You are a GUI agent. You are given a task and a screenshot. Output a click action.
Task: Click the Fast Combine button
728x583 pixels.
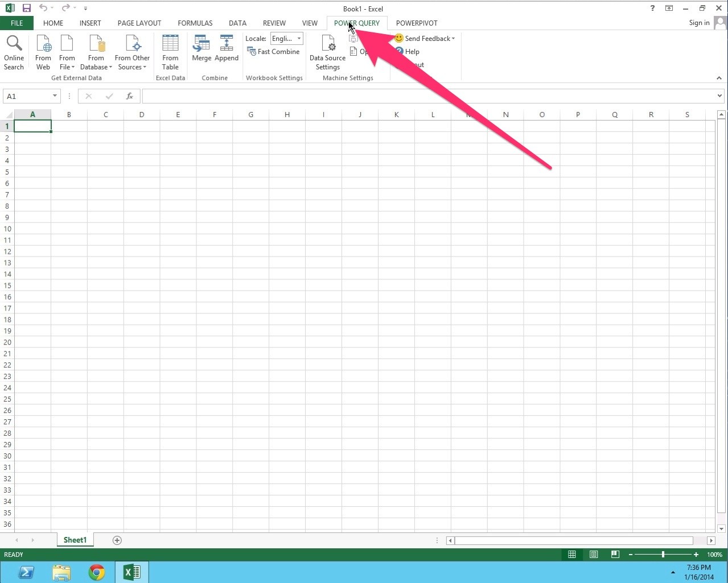pos(273,52)
